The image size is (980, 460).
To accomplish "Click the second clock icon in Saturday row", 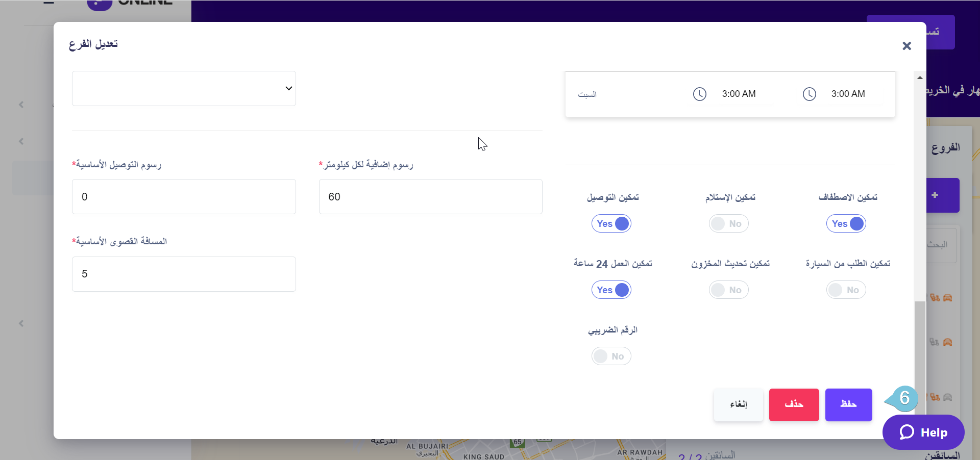I will [x=810, y=94].
